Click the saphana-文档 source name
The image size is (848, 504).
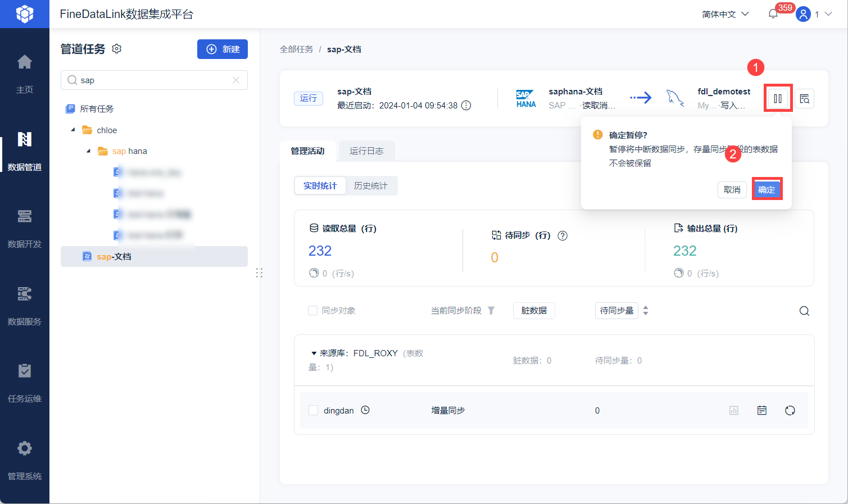[x=575, y=92]
